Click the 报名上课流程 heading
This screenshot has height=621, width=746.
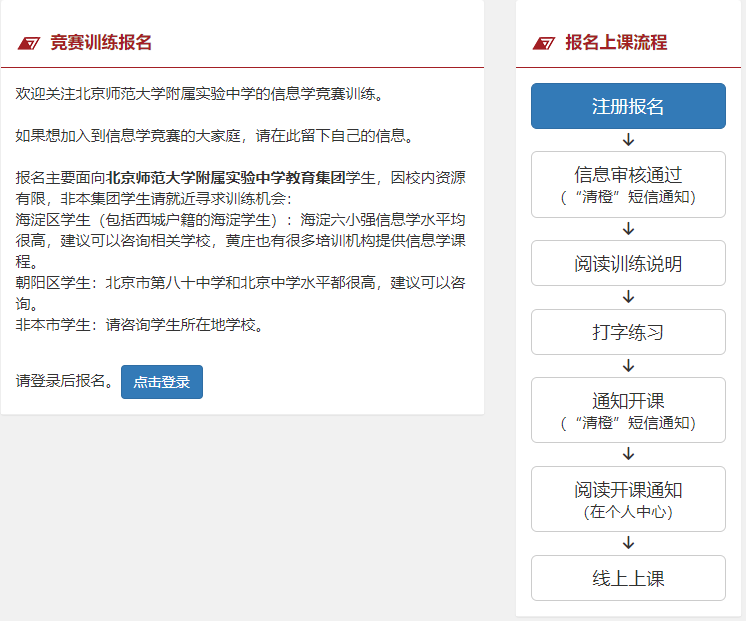[x=616, y=42]
